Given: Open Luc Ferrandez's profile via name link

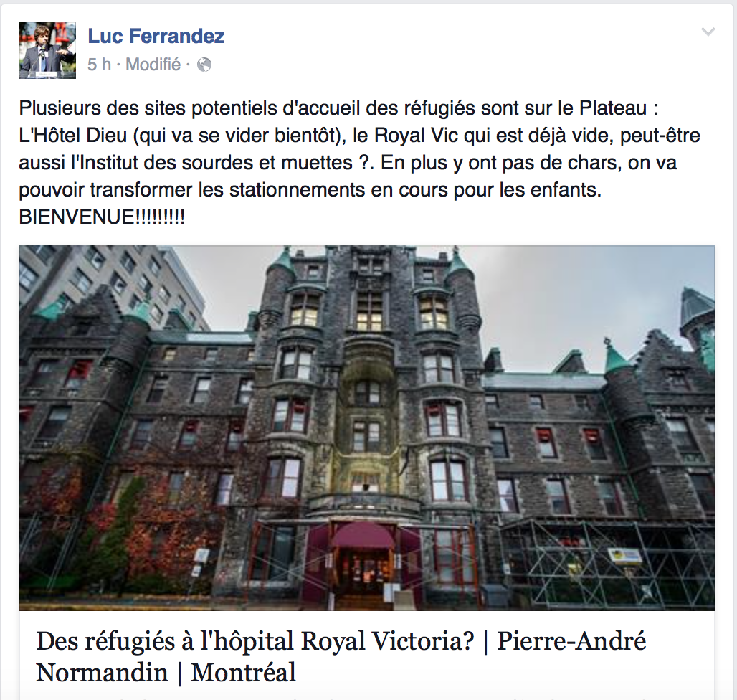Looking at the screenshot, I should pyautogui.click(x=156, y=36).
